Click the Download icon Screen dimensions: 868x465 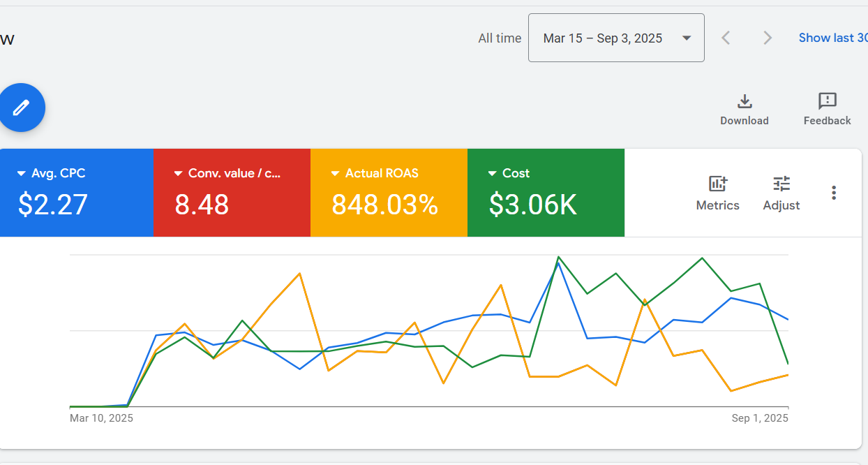point(744,101)
